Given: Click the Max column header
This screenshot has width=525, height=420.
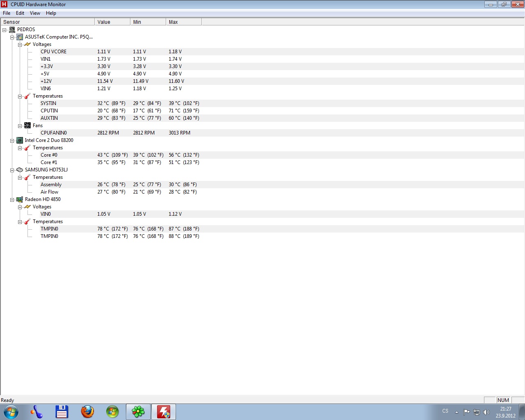Looking at the screenshot, I should point(184,22).
